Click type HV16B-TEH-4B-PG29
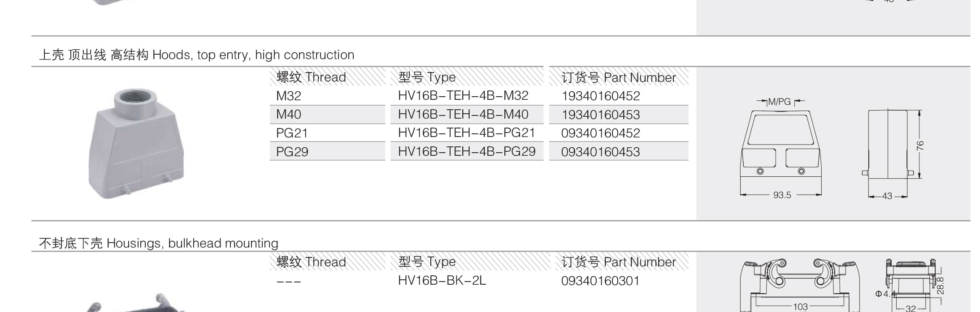Viewport: 980px width, 312px height. (x=466, y=151)
